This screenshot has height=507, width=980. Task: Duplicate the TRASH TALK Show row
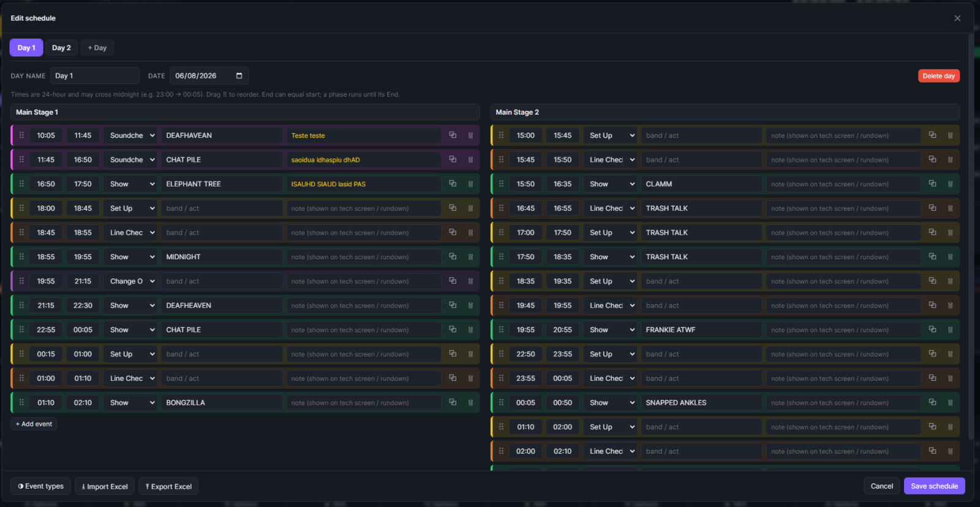click(x=932, y=257)
